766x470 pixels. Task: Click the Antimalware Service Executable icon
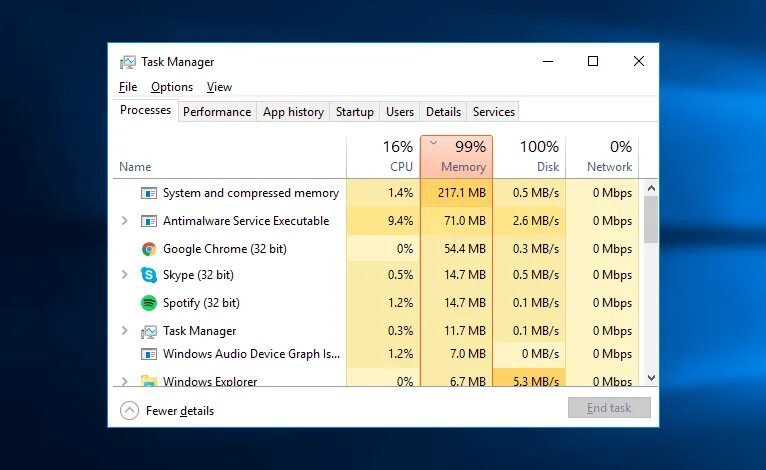(149, 221)
